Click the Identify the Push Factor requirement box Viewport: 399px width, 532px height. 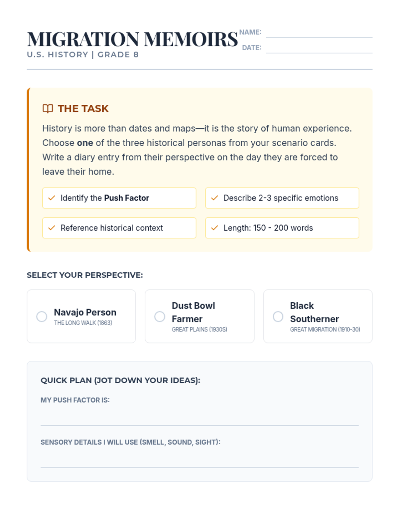(119, 198)
